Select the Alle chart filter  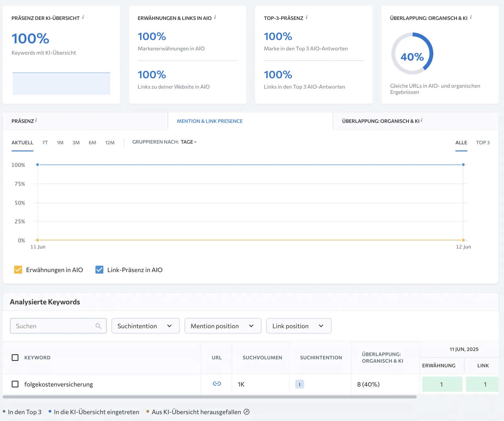(461, 143)
